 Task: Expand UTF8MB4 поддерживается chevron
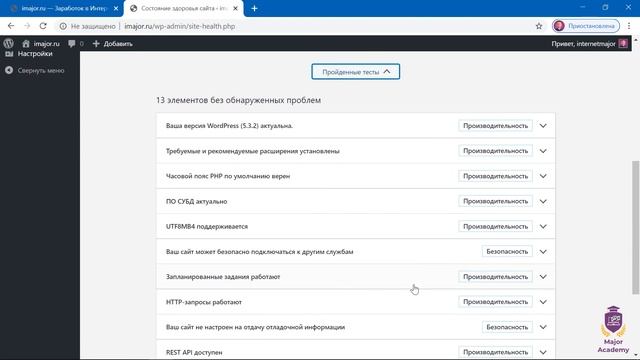[x=543, y=227]
